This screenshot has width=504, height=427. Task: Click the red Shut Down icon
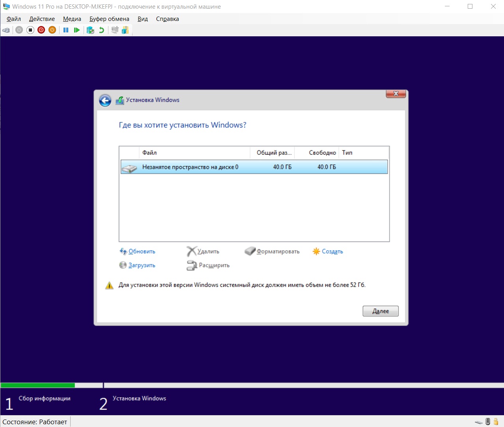coord(41,30)
